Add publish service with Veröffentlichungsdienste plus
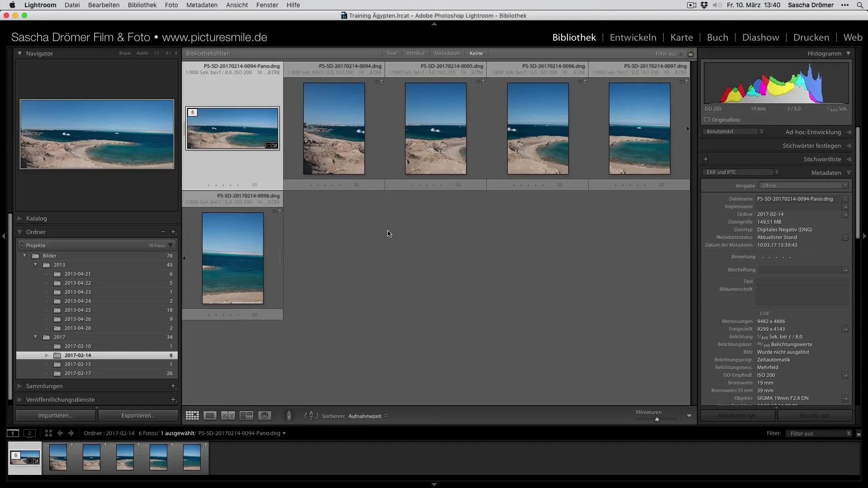Viewport: 868px width, 488px height. (173, 399)
